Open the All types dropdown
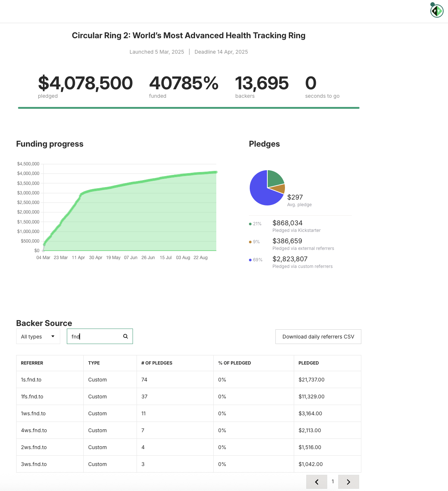The image size is (448, 491). [38, 336]
